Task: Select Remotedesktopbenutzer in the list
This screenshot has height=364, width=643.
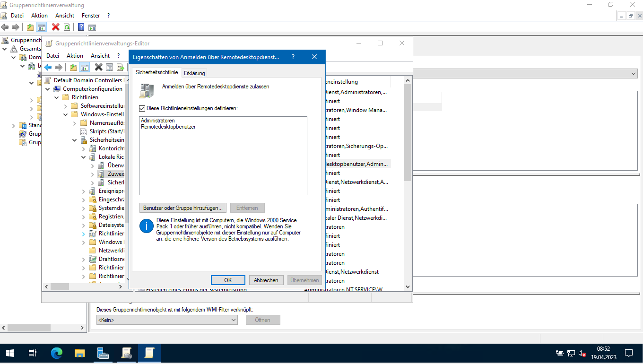Action: [x=168, y=127]
